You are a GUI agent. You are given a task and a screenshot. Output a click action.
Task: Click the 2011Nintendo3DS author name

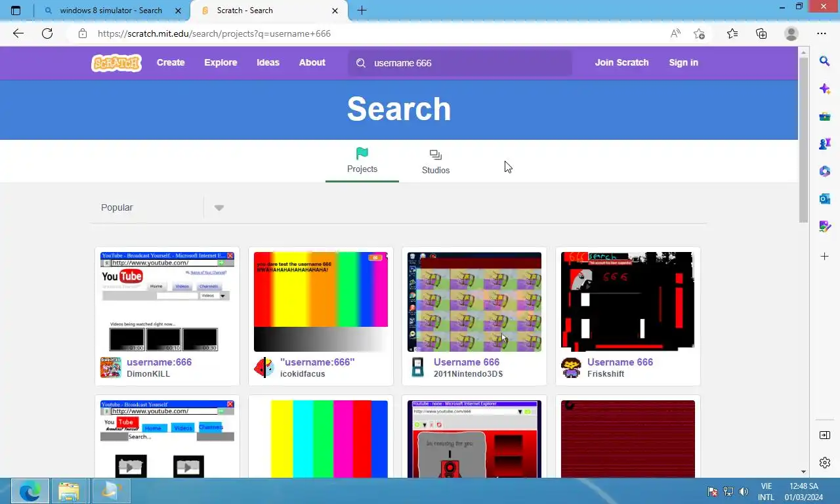[468, 374]
